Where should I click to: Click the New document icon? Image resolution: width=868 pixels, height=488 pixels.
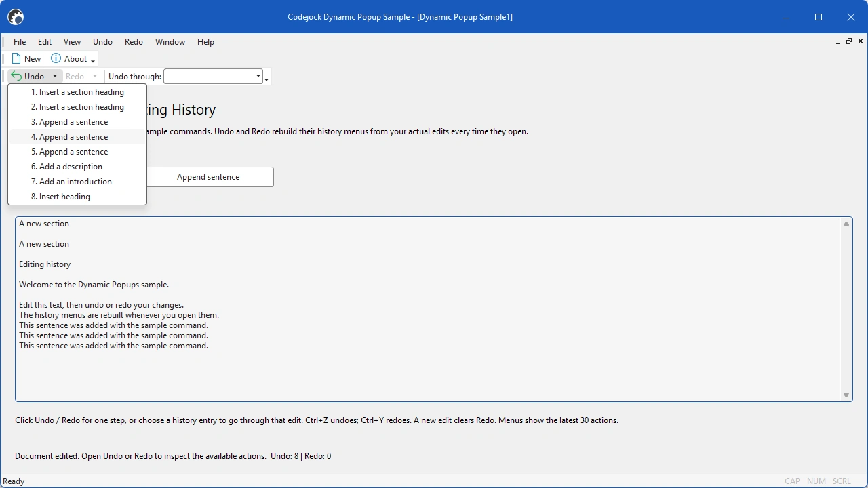point(16,59)
